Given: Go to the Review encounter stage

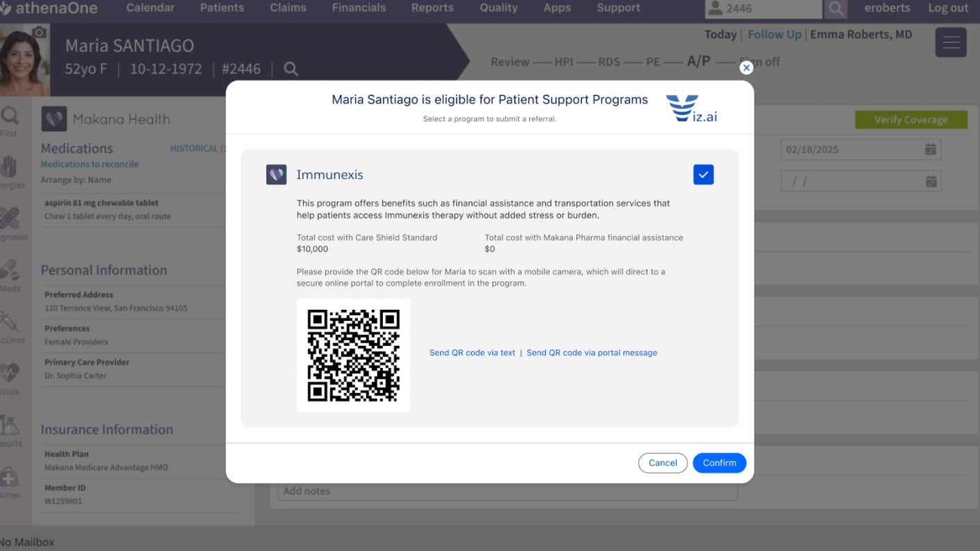Looking at the screenshot, I should pos(510,62).
